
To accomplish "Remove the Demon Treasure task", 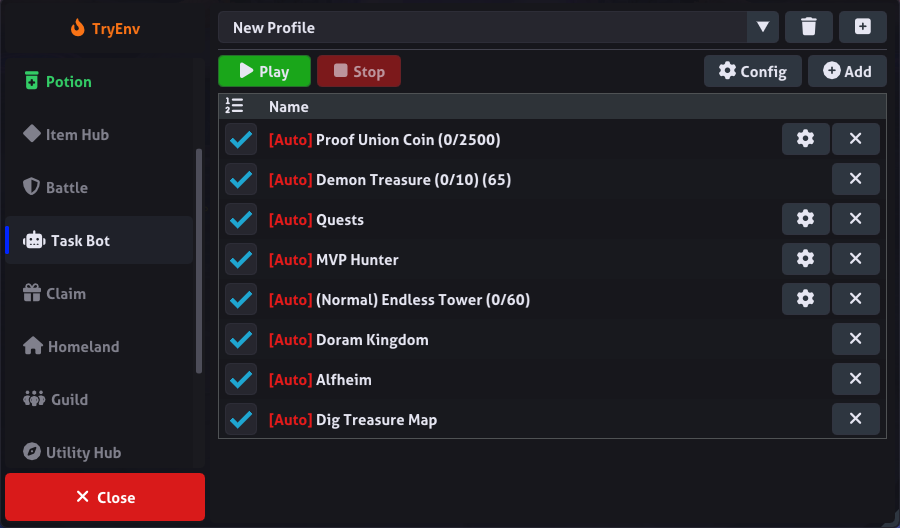I will point(855,179).
